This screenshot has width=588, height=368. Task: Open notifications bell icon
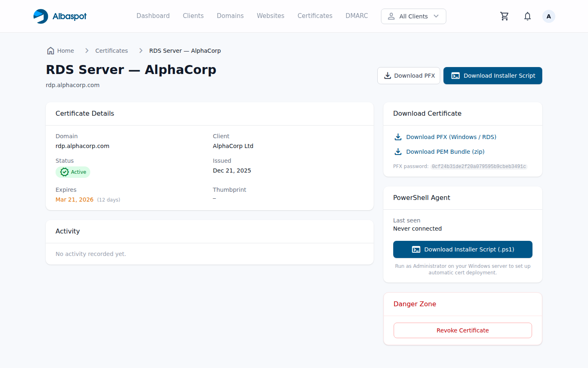tap(527, 16)
